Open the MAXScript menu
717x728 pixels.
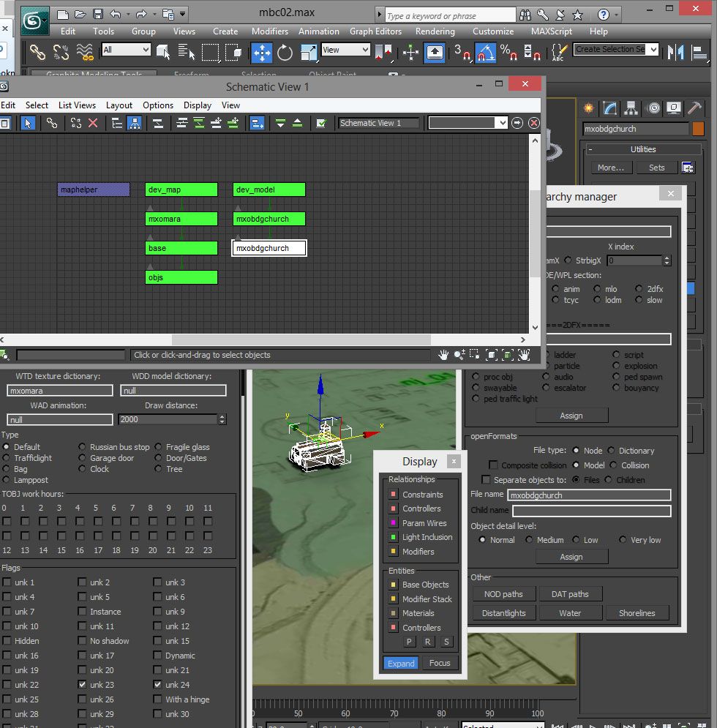[551, 31]
